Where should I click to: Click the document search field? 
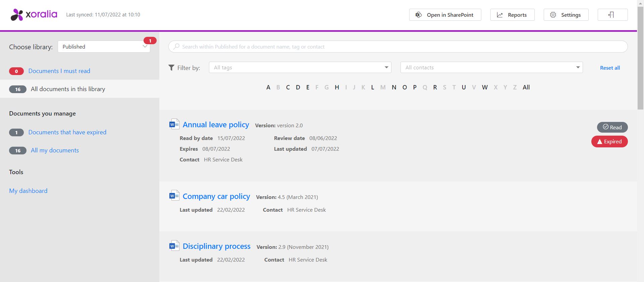point(397,47)
